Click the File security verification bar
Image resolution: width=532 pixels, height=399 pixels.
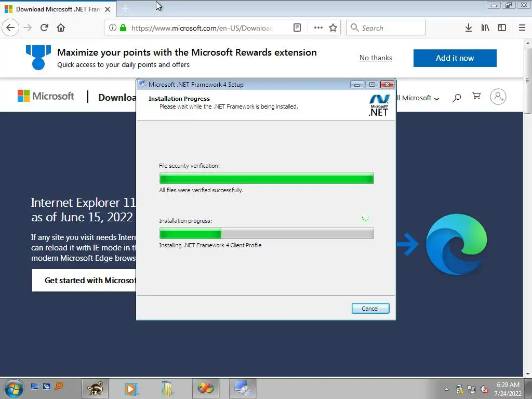click(x=267, y=178)
